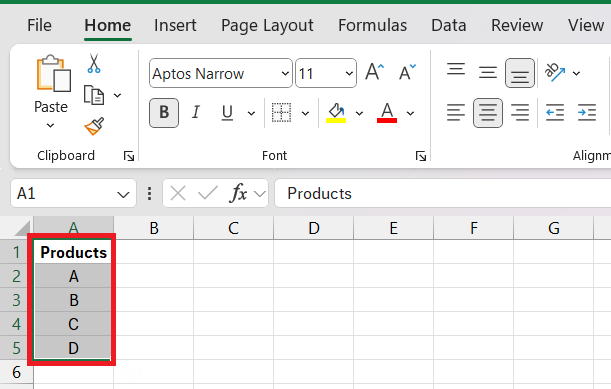The height and width of the screenshot is (389, 611).
Task: Expand the Name Box dropdown arrow
Action: 123,194
